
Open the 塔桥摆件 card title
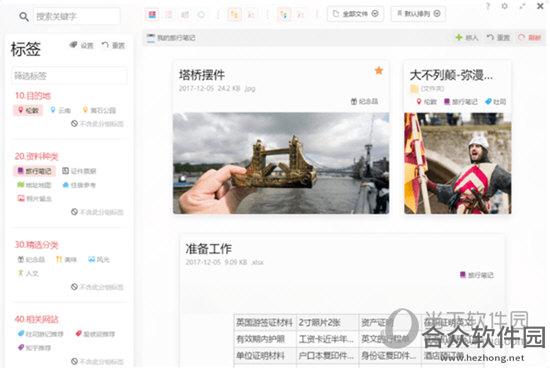click(202, 75)
